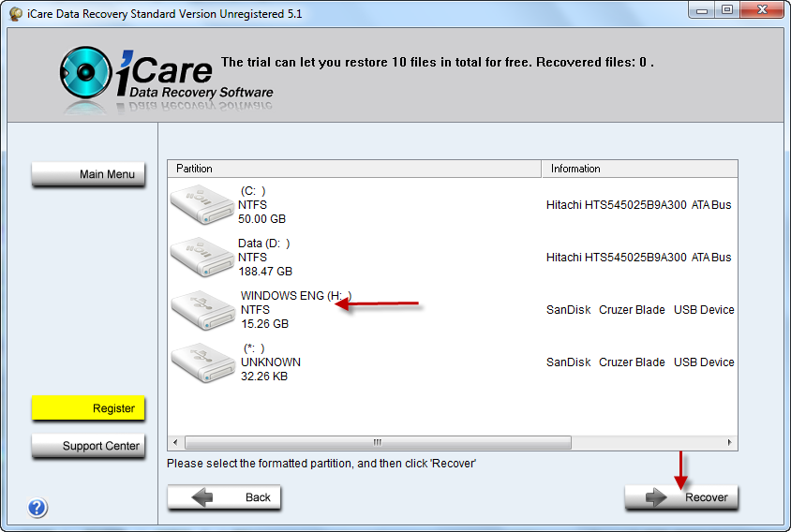
Task: Click the Data (D:) drive icon
Action: pos(201,257)
